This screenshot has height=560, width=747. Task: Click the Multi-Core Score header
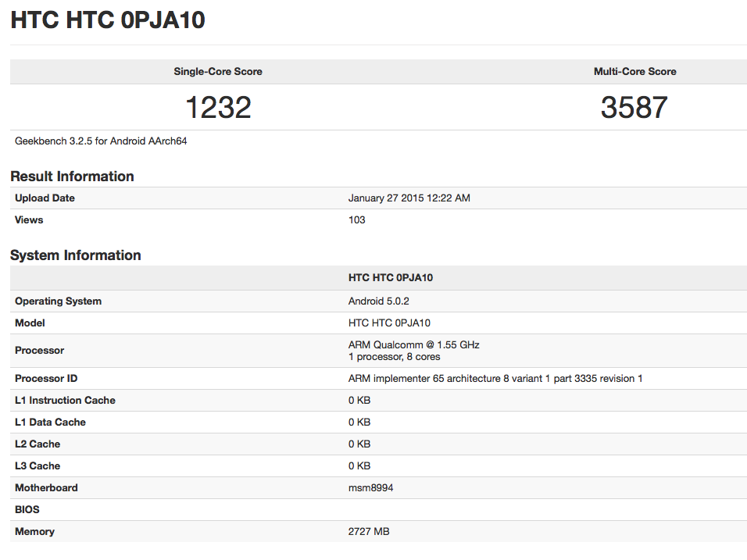[634, 72]
